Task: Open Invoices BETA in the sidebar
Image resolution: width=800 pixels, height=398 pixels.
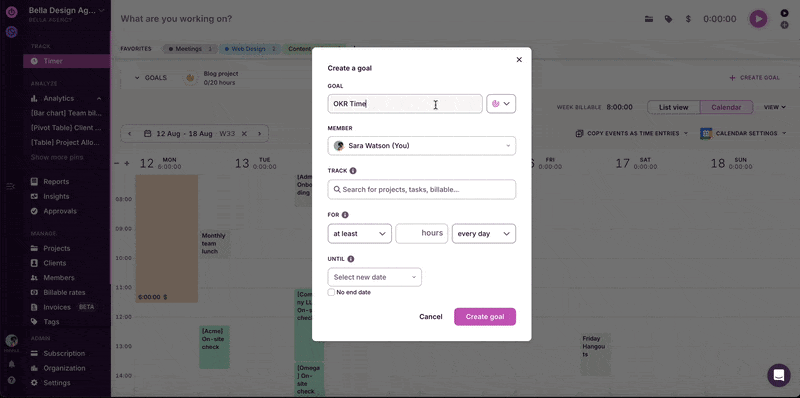Action: pyautogui.click(x=62, y=307)
